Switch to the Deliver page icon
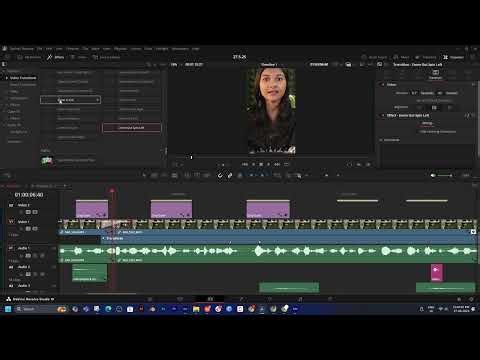This screenshot has width=480, height=360. click(330, 299)
